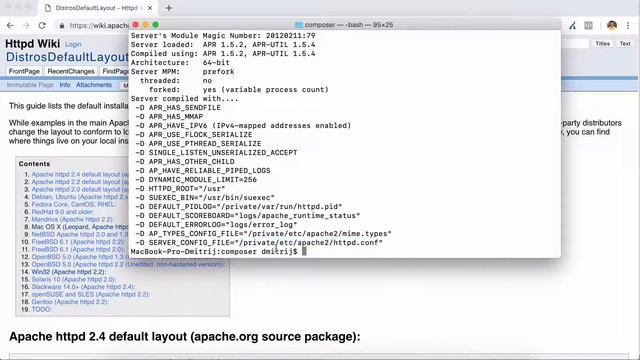
Task: Open contents entry Mac OS X (Leopard)
Action: click(x=80, y=227)
